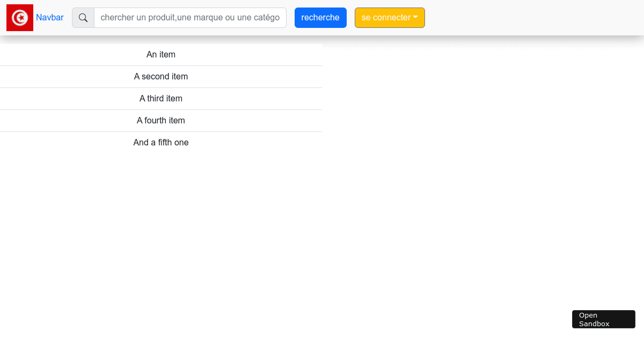Open the Navbar brand link
Image resolution: width=644 pixels, height=338 pixels.
coord(50,18)
